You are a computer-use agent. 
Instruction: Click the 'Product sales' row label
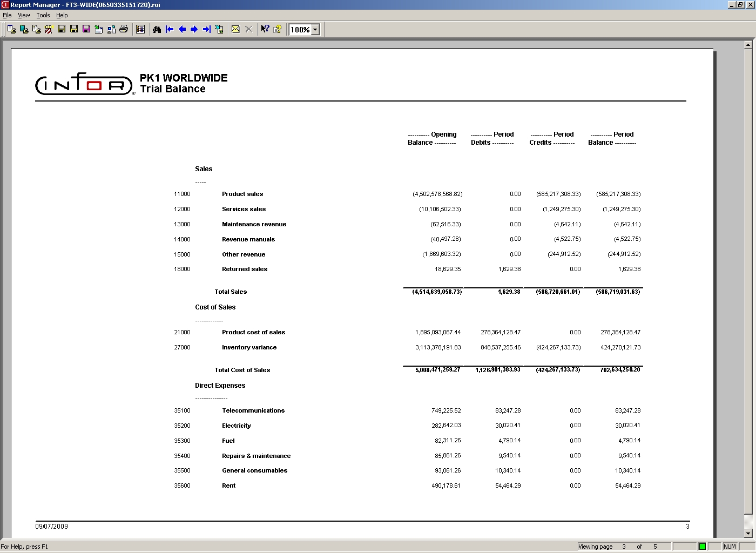242,194
